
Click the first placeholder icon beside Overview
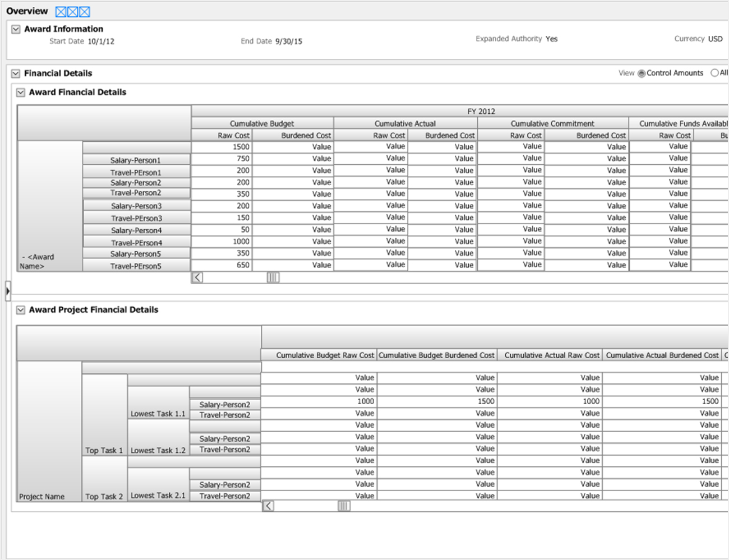[x=61, y=12]
